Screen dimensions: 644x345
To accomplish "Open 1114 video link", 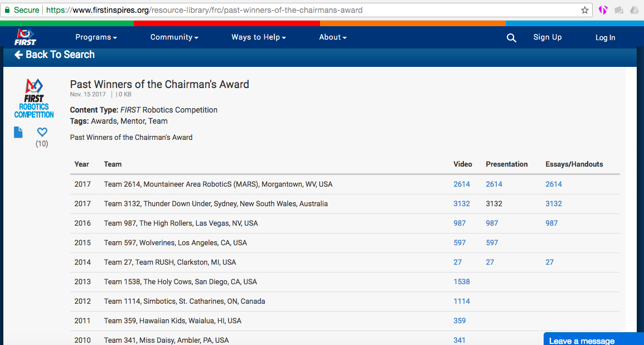I will click(x=462, y=301).
